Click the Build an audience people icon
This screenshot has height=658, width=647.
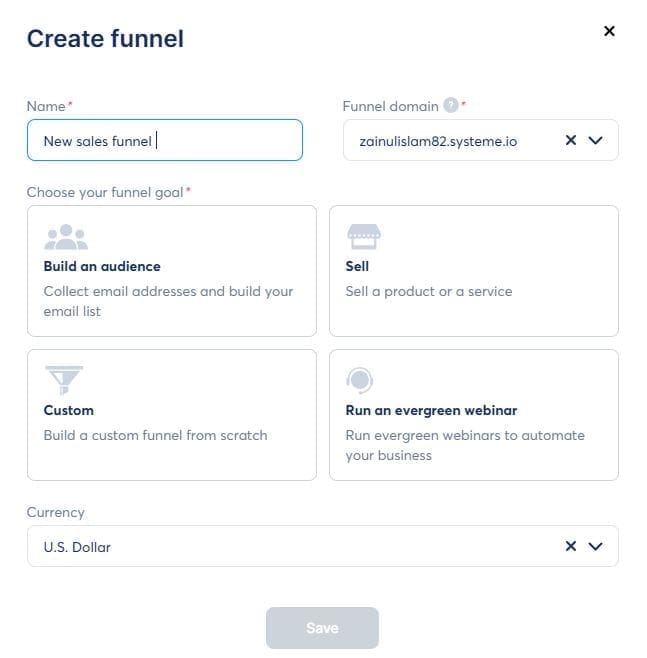(66, 237)
